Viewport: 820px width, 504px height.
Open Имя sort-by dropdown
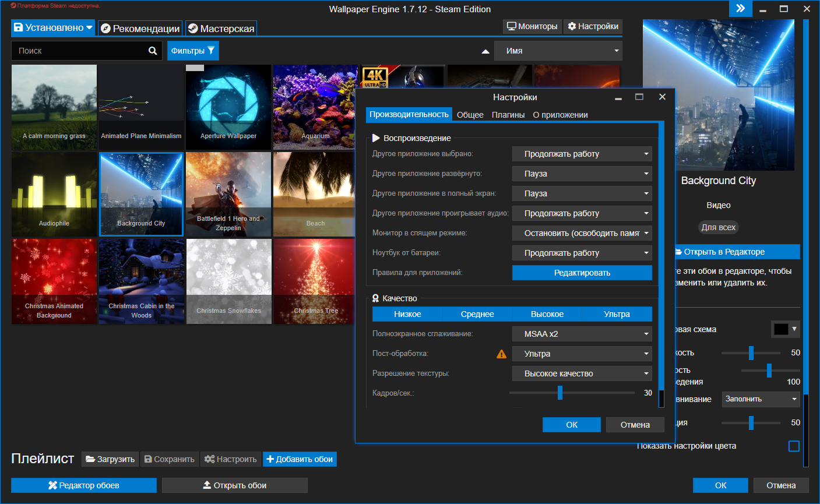558,51
